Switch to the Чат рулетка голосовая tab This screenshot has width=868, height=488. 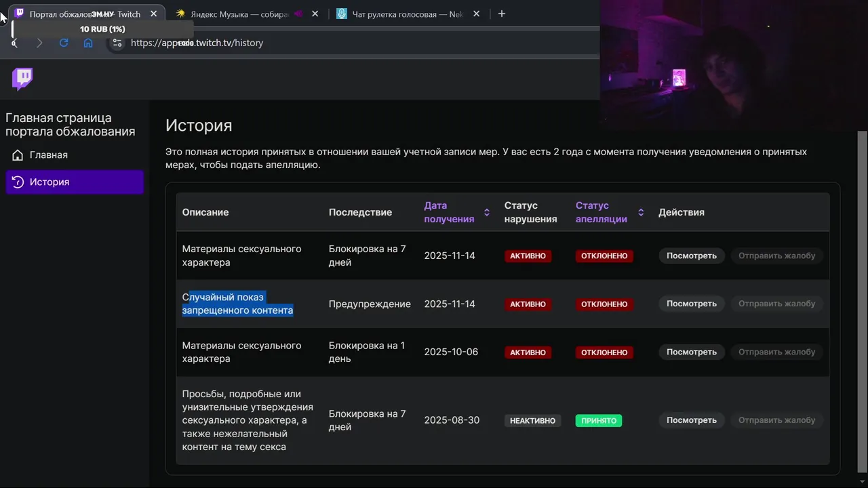click(407, 14)
